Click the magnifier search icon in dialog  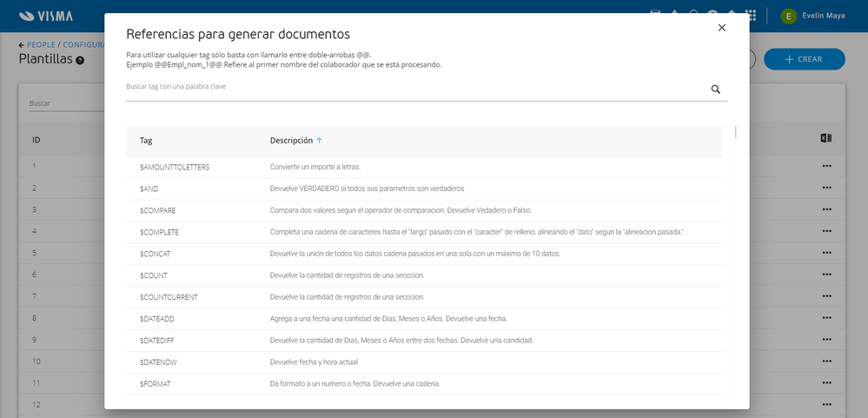click(x=715, y=90)
